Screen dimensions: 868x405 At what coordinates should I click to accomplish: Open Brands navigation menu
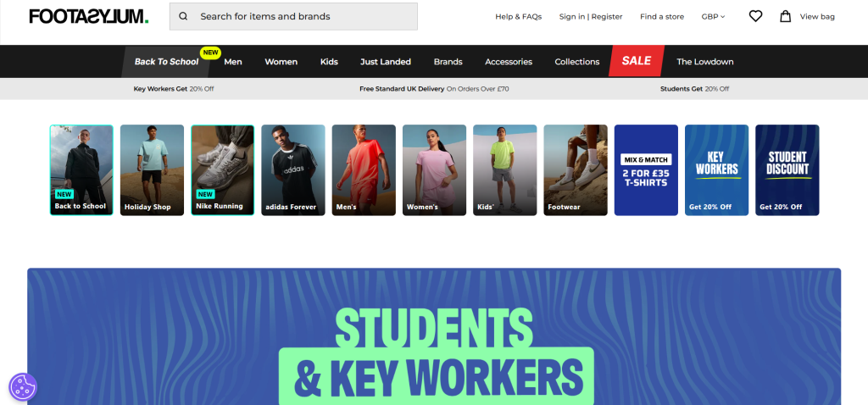tap(448, 61)
